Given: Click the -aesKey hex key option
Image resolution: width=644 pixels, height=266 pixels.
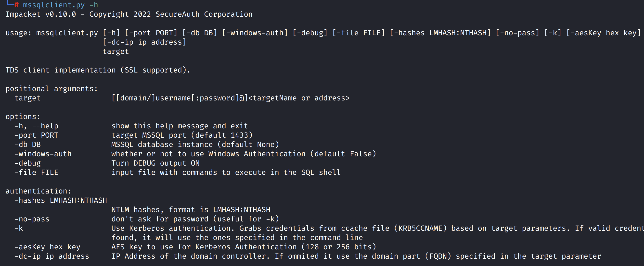Looking at the screenshot, I should pyautogui.click(x=47, y=247).
